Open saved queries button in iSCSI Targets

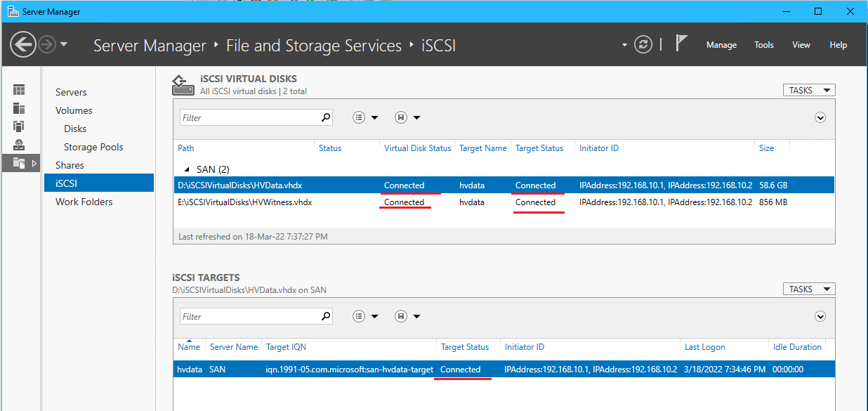pos(407,317)
